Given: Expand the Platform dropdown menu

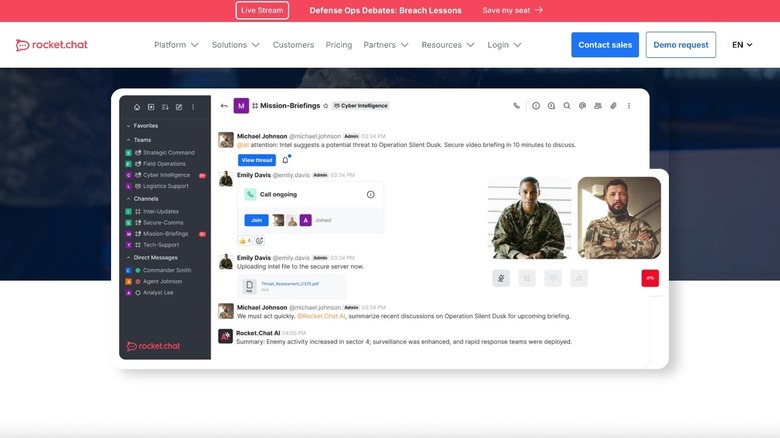Looking at the screenshot, I should pyautogui.click(x=176, y=45).
